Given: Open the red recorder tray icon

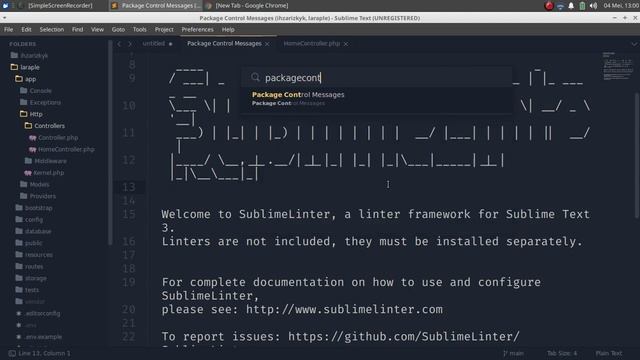Looking at the screenshot, I should pyautogui.click(x=549, y=6).
